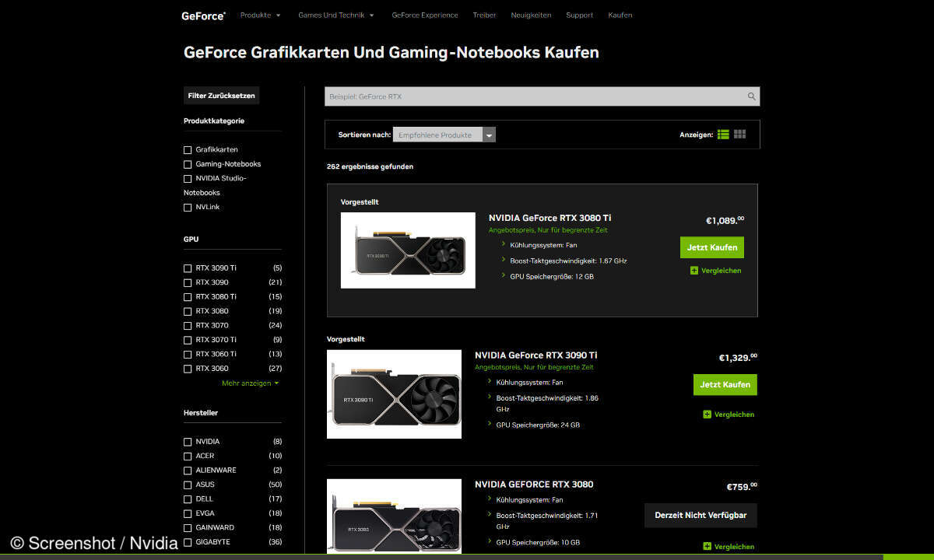Enable the RTX 3090 Ti GPU filter
Screen dimensions: 934x560
188,268
